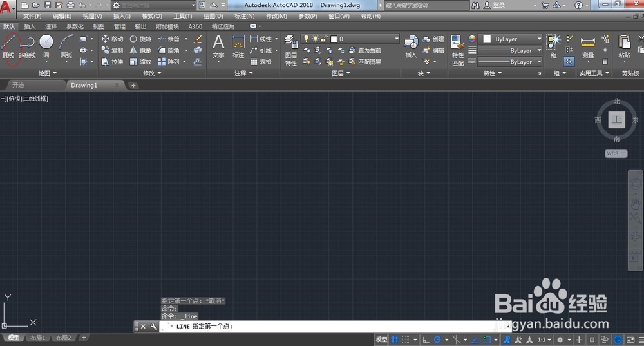The width and height of the screenshot is (644, 346).
Task: Activate the 缩放 (Scale) command
Action: [140, 62]
